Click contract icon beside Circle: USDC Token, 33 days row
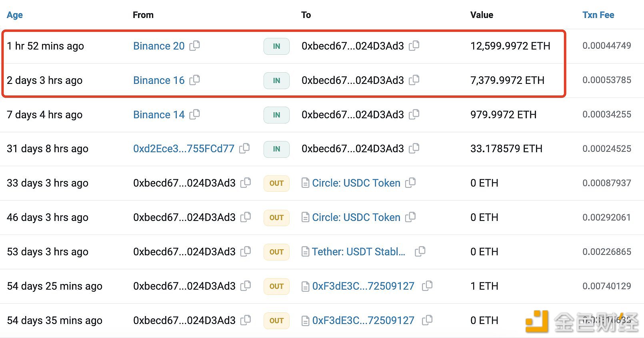The image size is (644, 338). tap(305, 183)
